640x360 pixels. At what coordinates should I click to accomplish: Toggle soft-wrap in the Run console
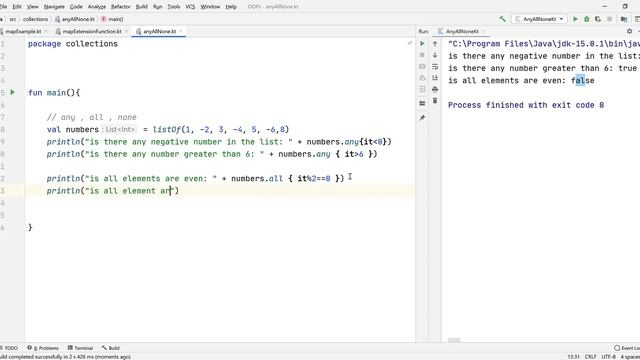coord(435,66)
